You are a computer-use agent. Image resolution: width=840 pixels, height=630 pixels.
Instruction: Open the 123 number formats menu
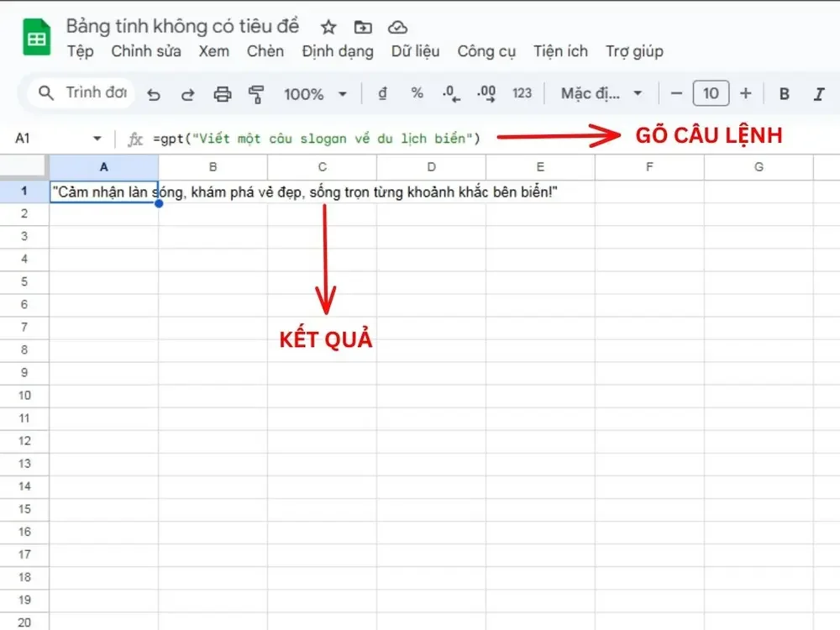522,94
